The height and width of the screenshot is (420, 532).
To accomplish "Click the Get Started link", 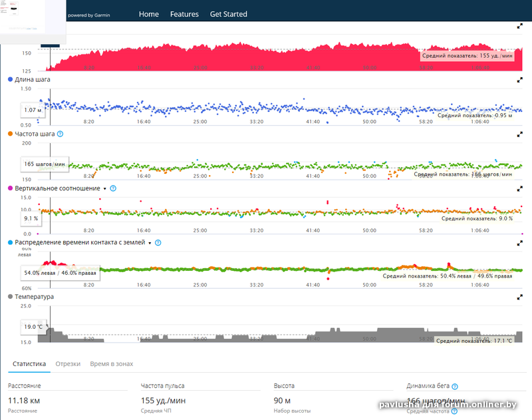I will pos(228,14).
